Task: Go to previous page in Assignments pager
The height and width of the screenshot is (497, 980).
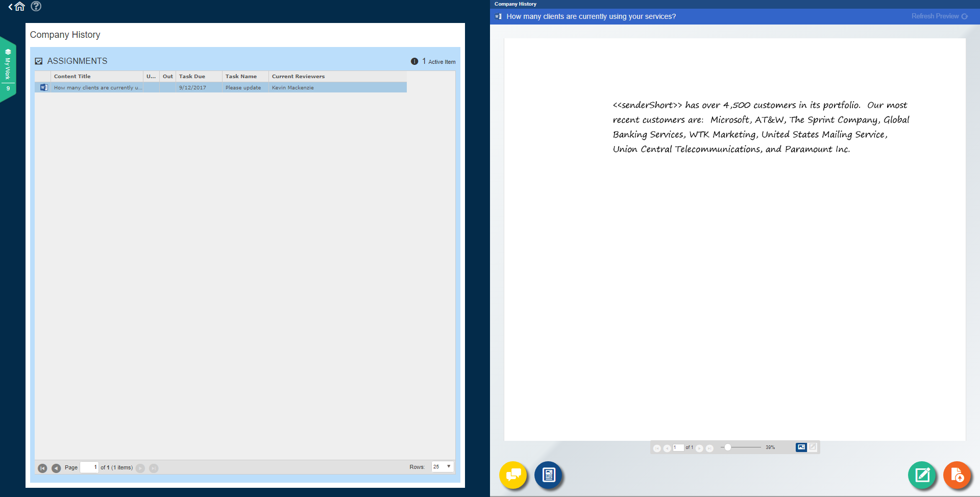Action: (x=56, y=468)
